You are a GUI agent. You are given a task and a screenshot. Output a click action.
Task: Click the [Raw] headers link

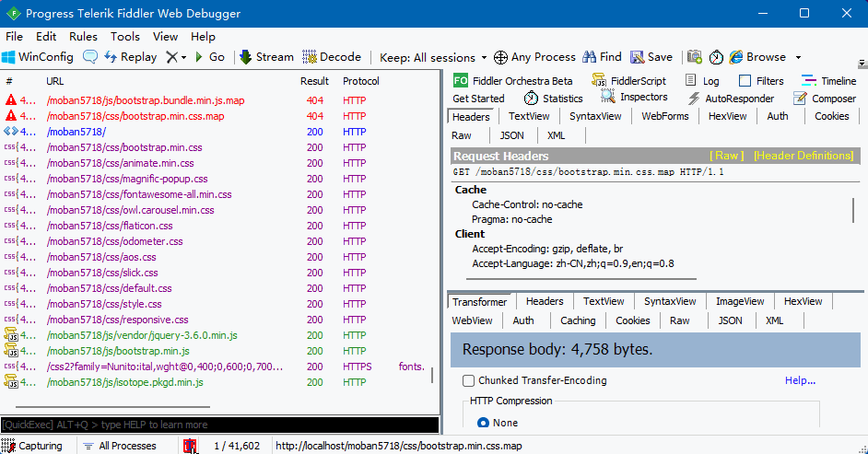click(x=726, y=156)
